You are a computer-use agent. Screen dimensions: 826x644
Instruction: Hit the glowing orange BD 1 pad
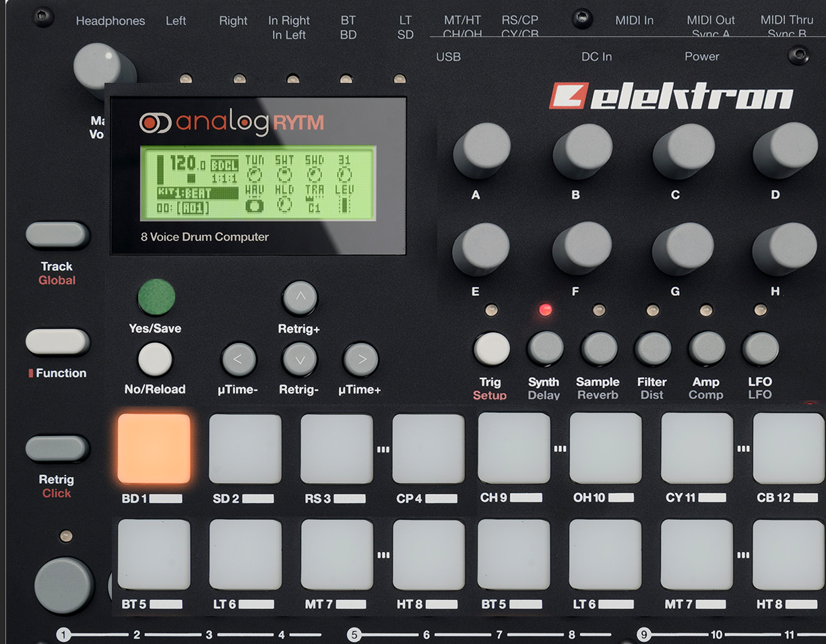click(154, 449)
